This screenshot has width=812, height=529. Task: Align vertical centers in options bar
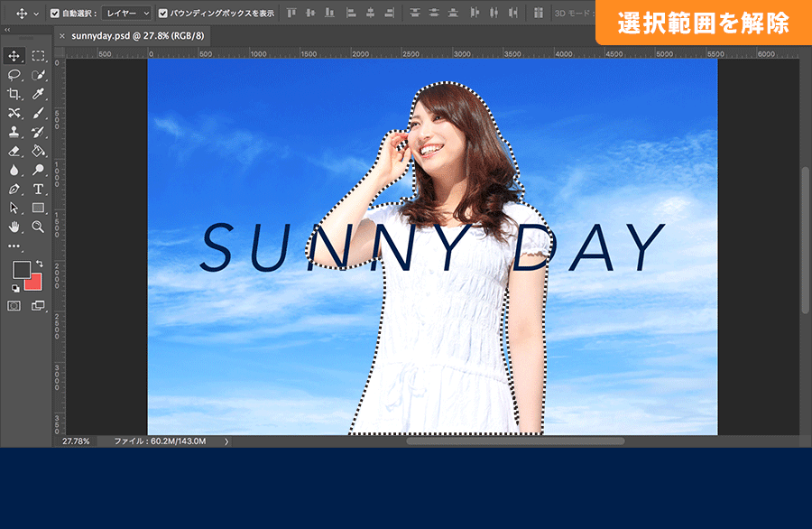tap(310, 13)
